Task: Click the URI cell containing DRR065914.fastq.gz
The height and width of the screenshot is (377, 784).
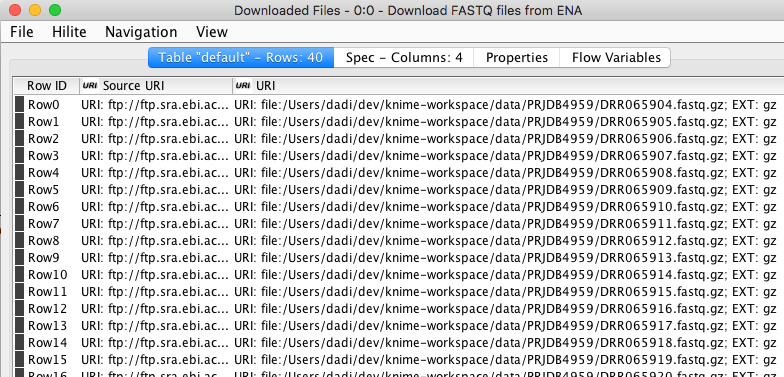Action: click(x=508, y=274)
